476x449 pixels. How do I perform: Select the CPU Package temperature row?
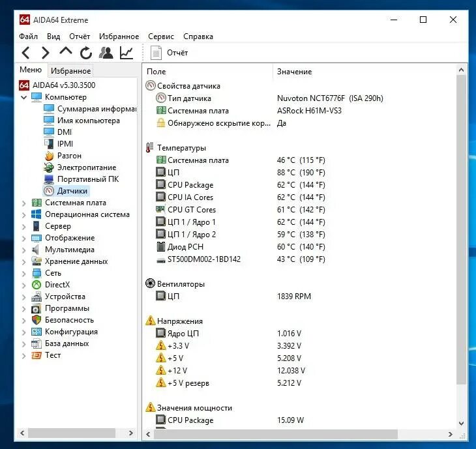300,185
